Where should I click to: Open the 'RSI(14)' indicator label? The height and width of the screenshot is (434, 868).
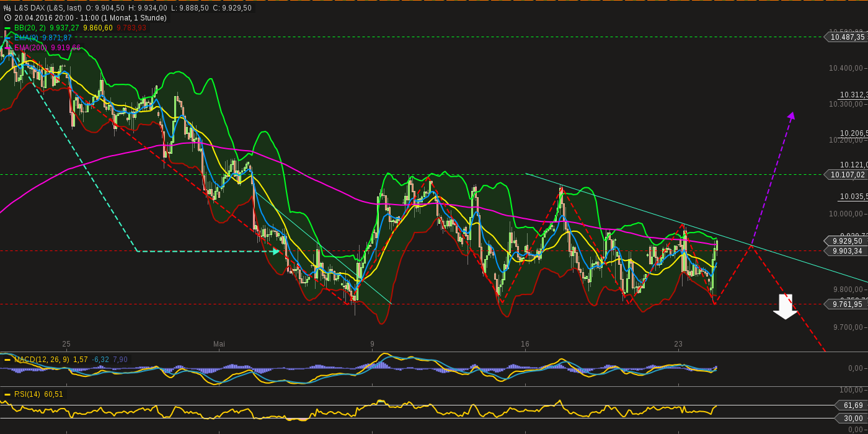[x=27, y=394]
